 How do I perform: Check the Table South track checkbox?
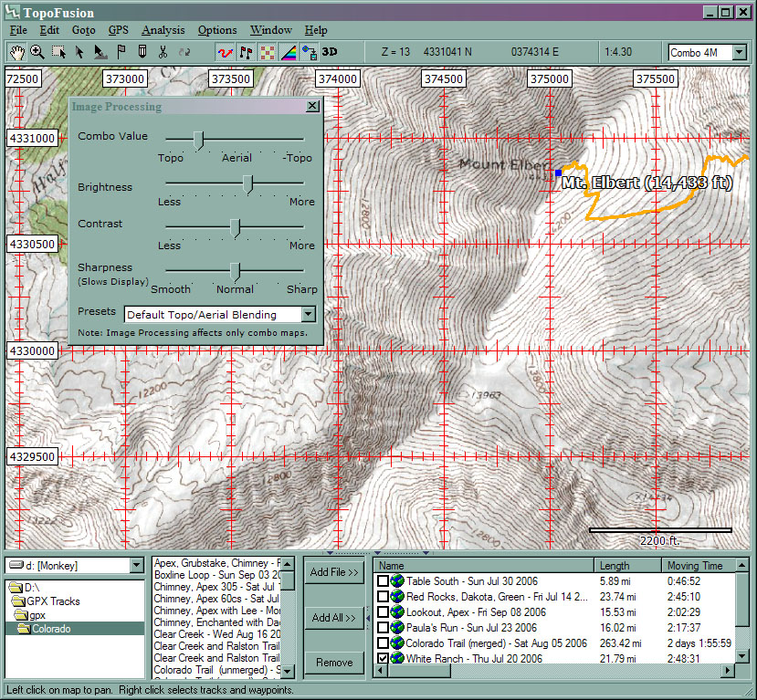[384, 580]
